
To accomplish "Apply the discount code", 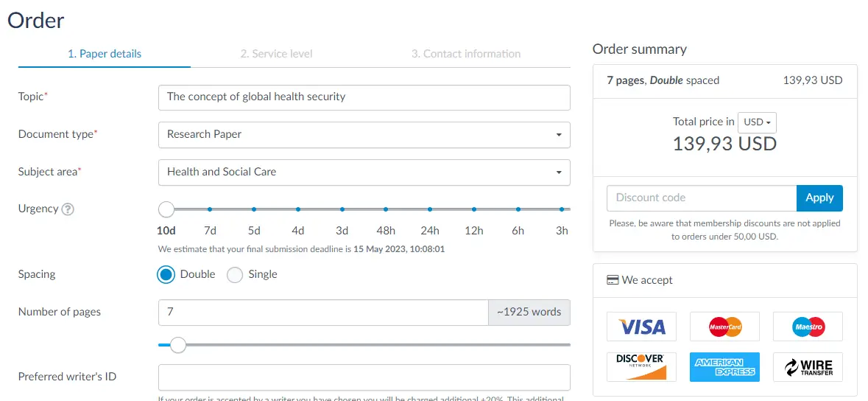I will [x=819, y=198].
